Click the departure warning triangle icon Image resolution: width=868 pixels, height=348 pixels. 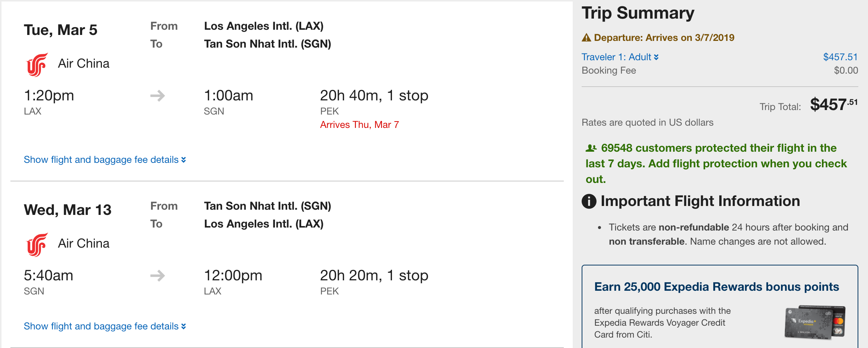(x=586, y=38)
